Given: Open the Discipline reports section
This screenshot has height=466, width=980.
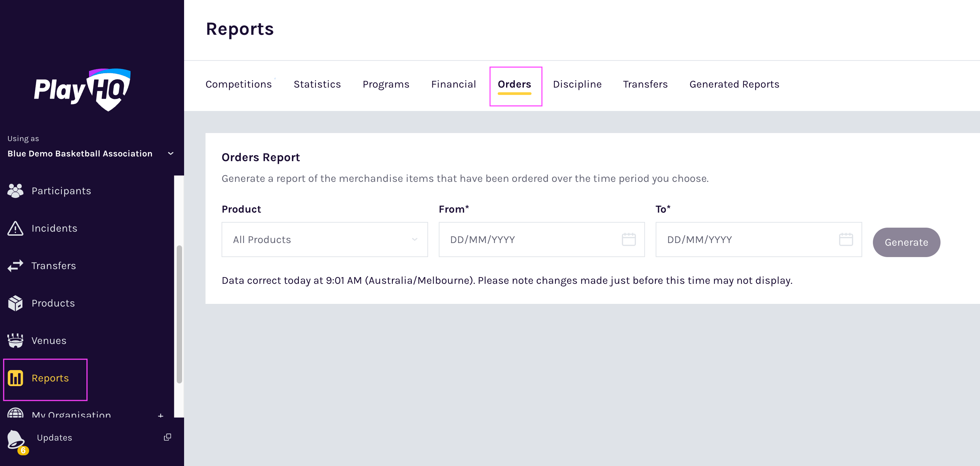Looking at the screenshot, I should pyautogui.click(x=577, y=84).
